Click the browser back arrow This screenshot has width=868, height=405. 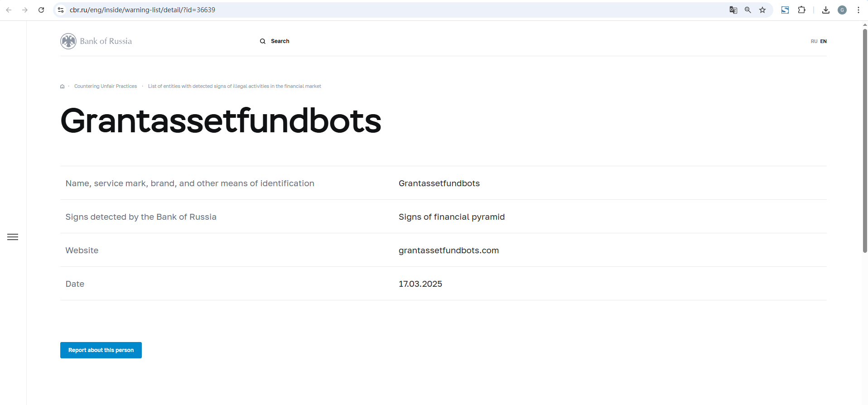(x=9, y=10)
